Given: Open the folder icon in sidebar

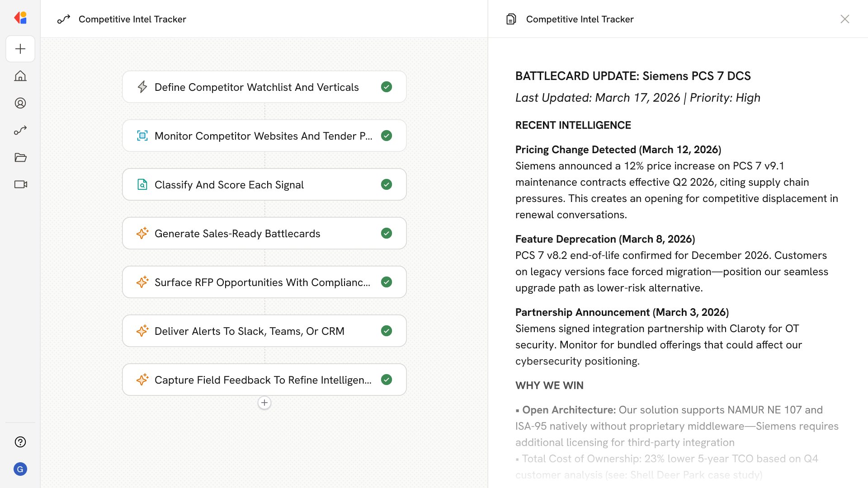Looking at the screenshot, I should coord(20,157).
